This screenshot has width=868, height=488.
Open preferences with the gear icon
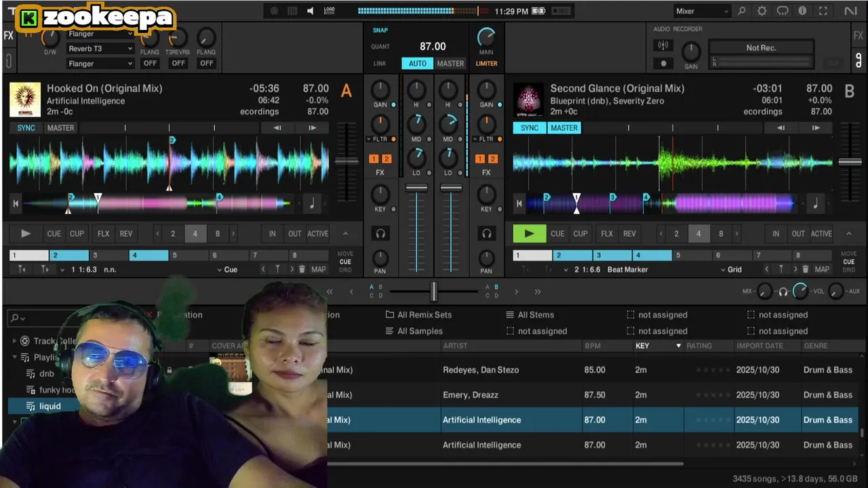[762, 11]
